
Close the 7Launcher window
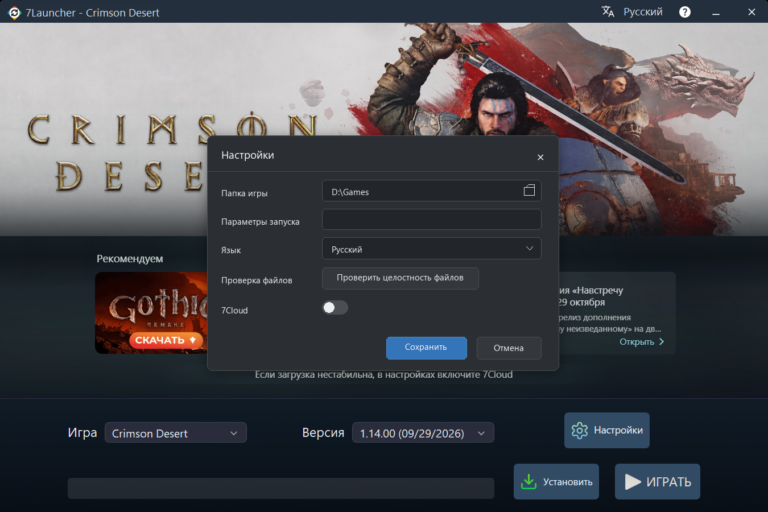tap(751, 12)
